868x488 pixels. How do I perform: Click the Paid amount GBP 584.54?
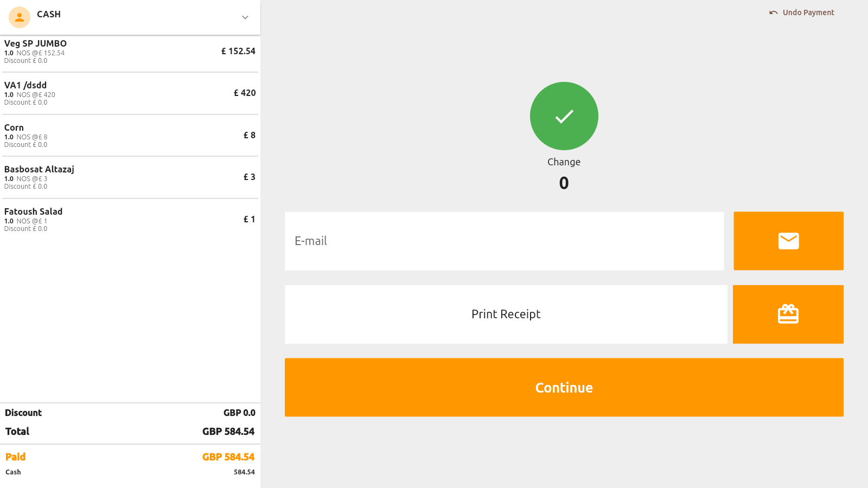[x=228, y=457]
